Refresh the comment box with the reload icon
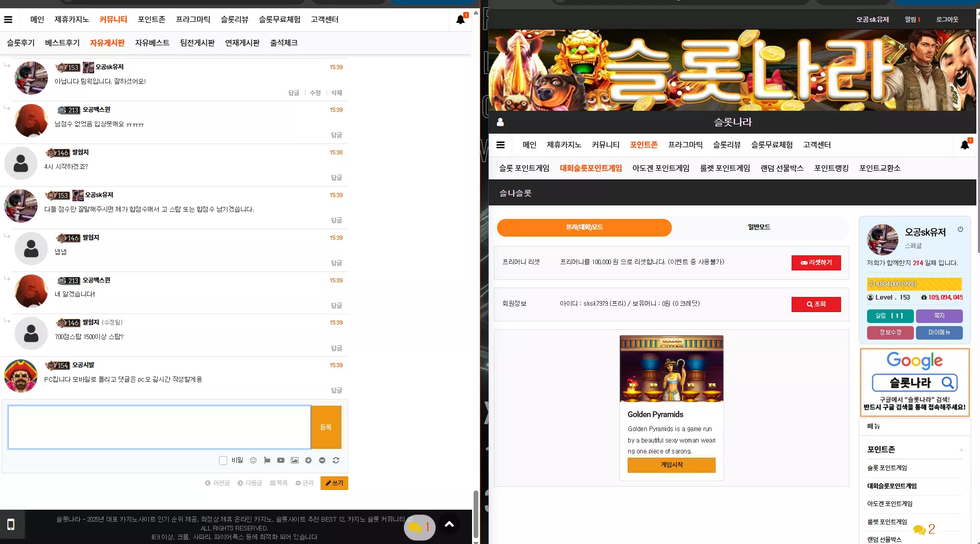This screenshot has height=544, width=980. click(x=336, y=460)
